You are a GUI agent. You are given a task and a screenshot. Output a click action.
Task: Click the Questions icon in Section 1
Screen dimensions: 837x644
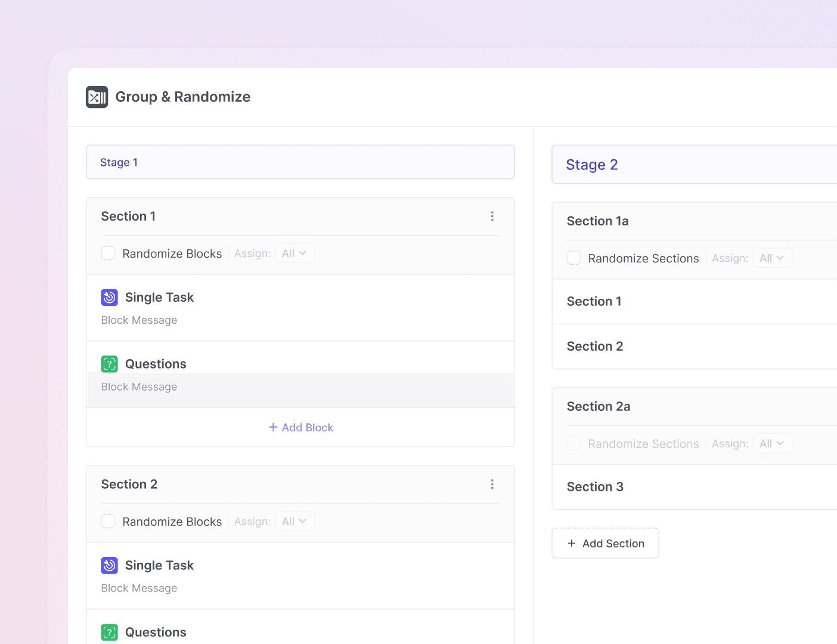(x=109, y=364)
